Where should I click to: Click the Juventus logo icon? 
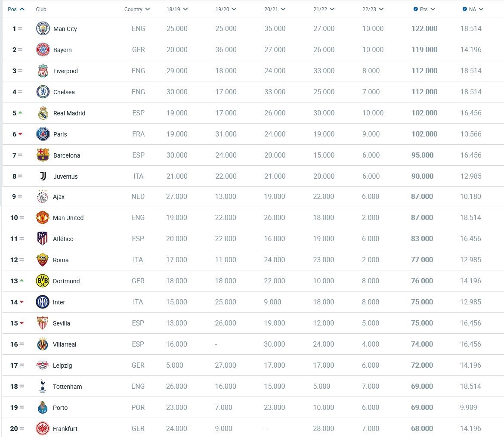tap(43, 176)
